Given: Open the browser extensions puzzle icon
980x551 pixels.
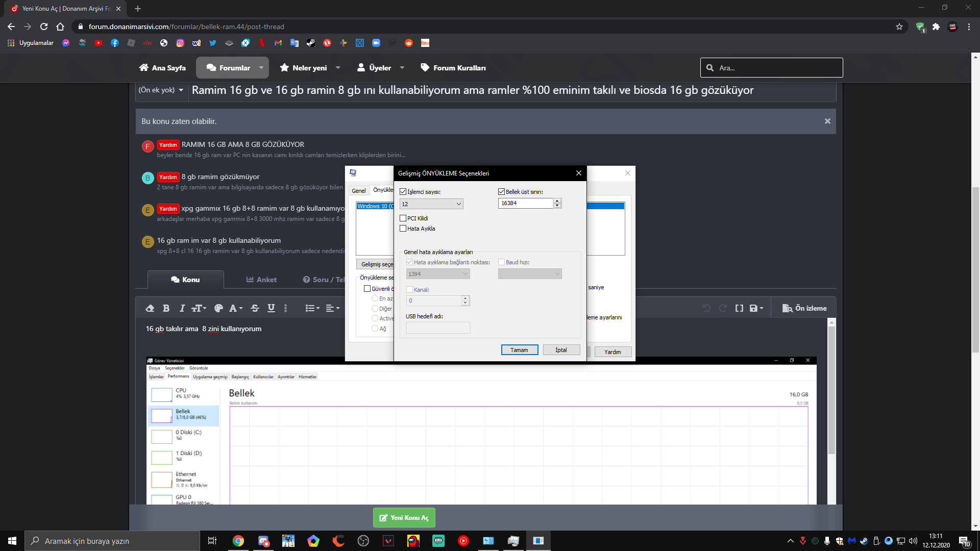Looking at the screenshot, I should tap(936, 27).
